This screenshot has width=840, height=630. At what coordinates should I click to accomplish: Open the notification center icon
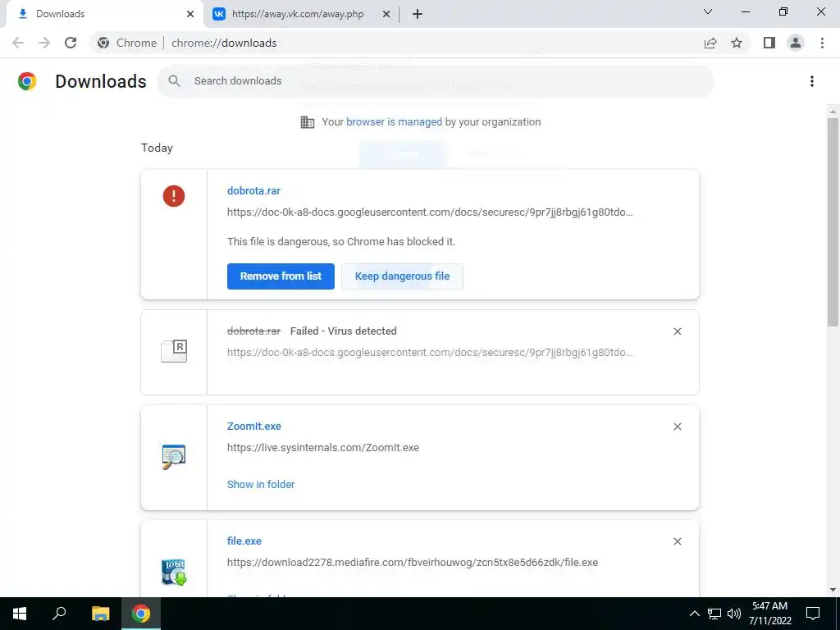tap(813, 614)
